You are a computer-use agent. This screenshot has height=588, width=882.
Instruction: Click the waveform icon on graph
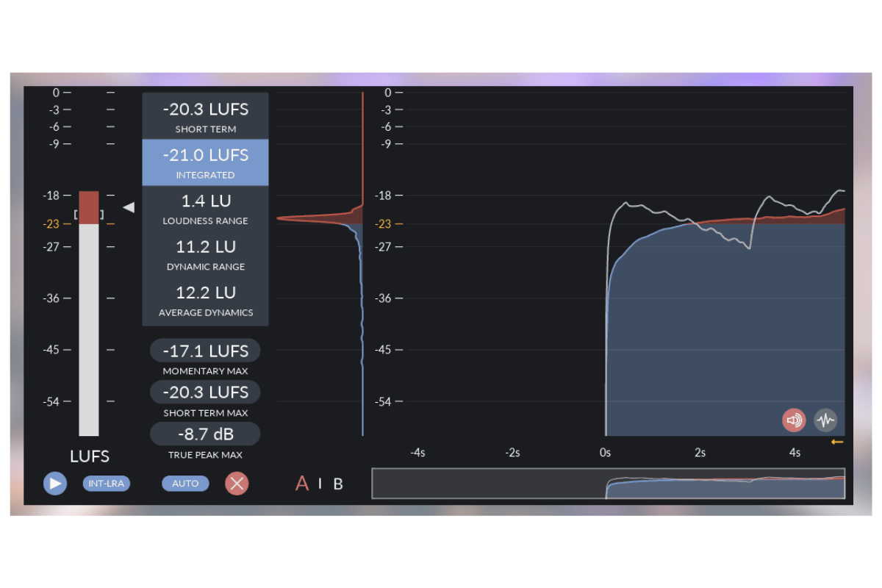click(x=825, y=420)
